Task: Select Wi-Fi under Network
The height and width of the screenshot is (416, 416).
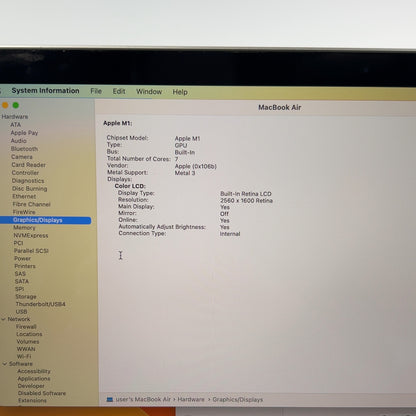Action: (x=24, y=356)
